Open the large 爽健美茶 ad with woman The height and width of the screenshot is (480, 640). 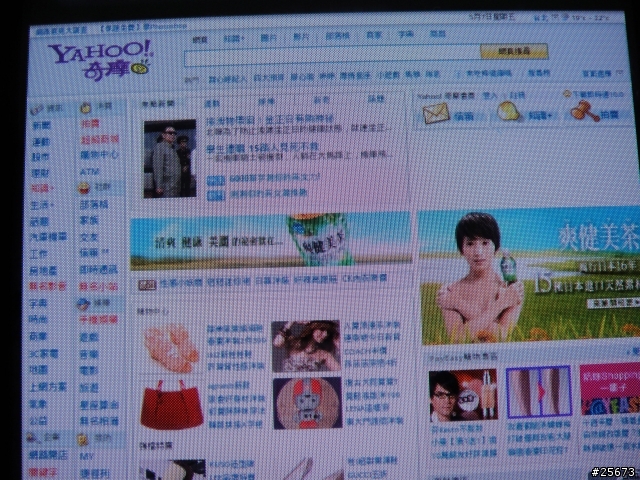point(530,277)
